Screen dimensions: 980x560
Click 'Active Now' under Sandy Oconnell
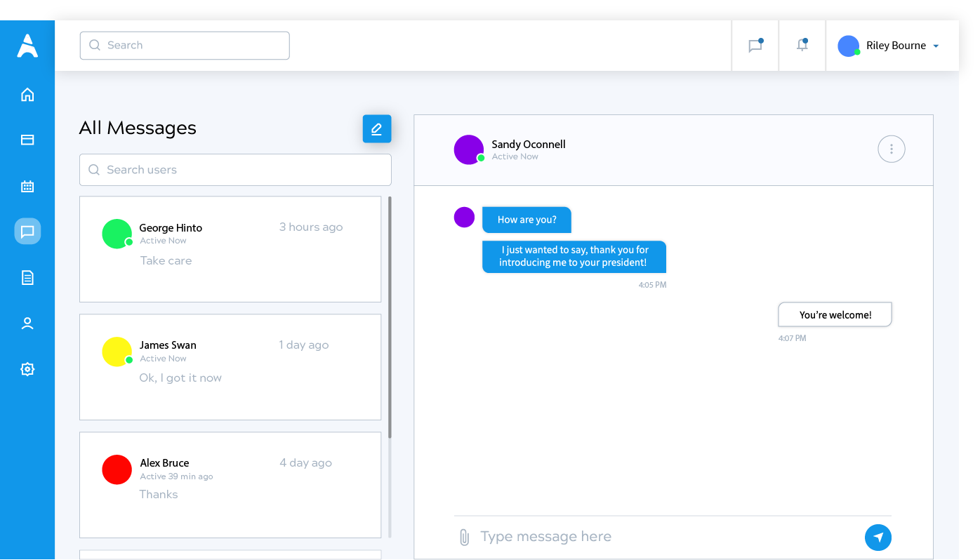[x=515, y=156]
